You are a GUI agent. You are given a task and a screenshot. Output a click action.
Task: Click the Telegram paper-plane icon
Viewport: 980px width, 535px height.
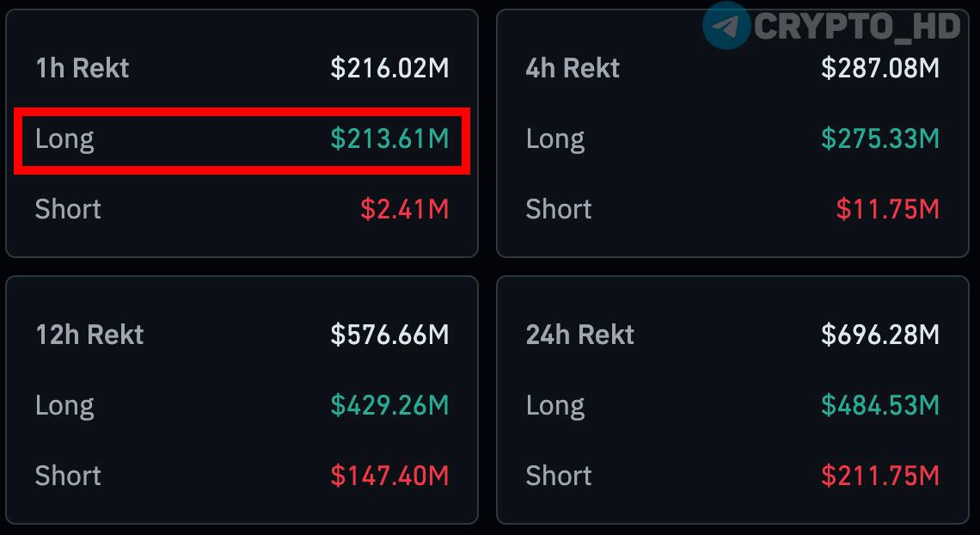tap(726, 26)
